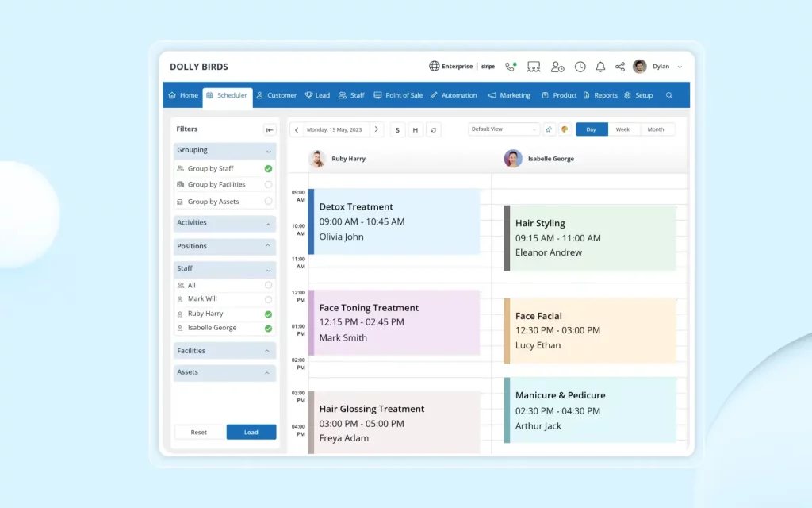This screenshot has width=812, height=508.
Task: Click the search magnifier in navigation bar
Action: pos(669,95)
